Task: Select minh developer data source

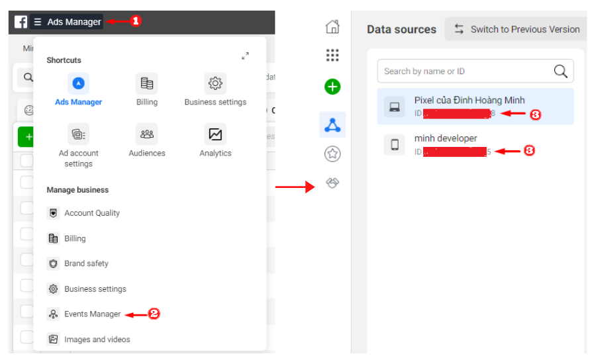Action: pos(475,144)
